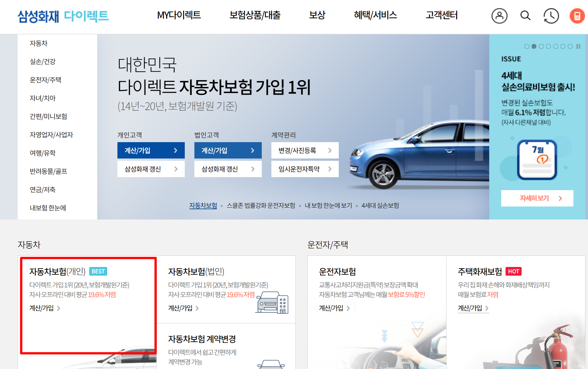Screen dimensions: 588x369
Task: Click 계산/가입 under 주택화재보험
Action: click(x=473, y=308)
